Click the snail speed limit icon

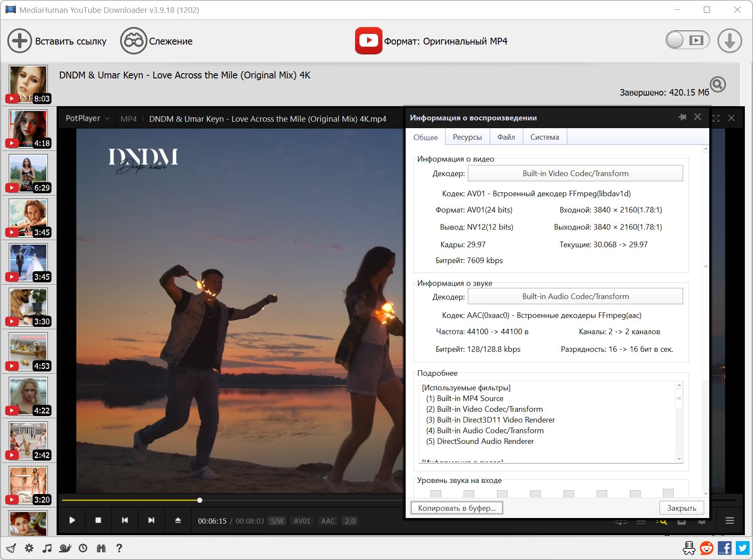pos(65,548)
